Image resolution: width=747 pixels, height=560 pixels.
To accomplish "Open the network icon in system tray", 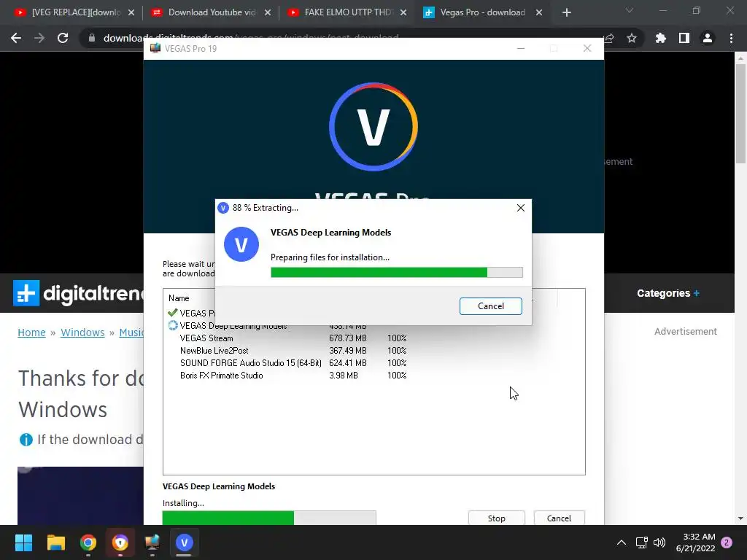I will click(x=641, y=542).
